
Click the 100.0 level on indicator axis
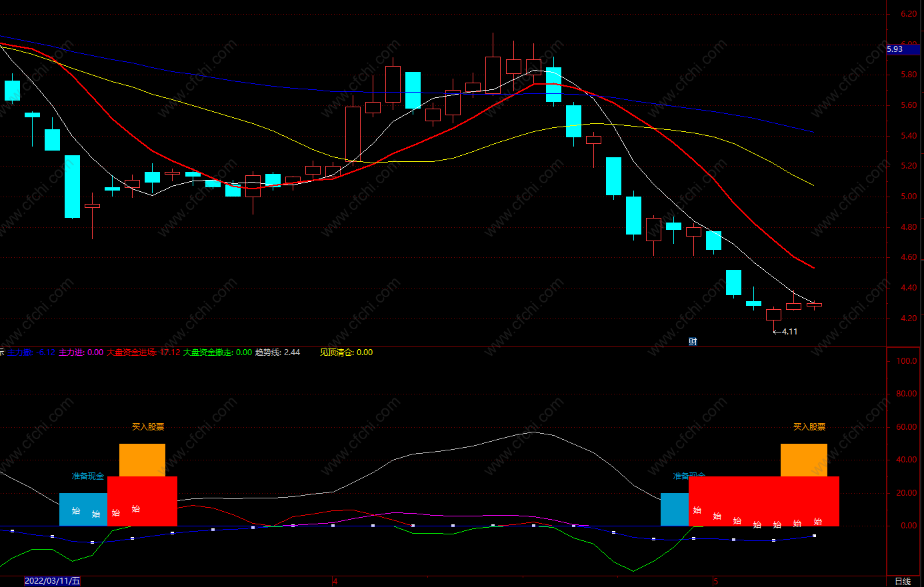click(x=907, y=361)
